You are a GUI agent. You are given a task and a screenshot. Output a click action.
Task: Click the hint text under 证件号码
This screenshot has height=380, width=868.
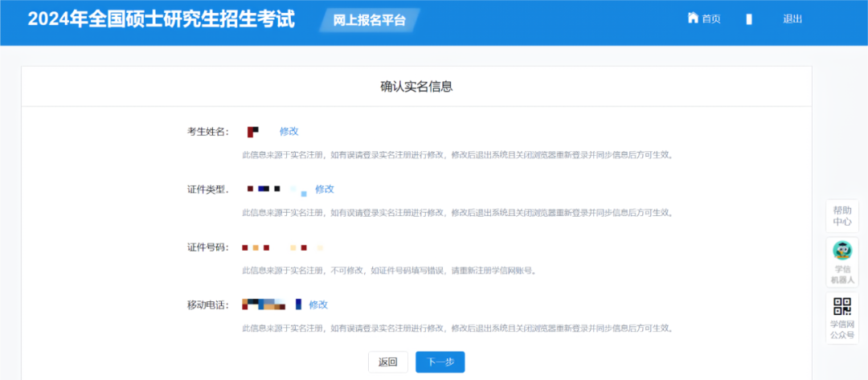click(x=389, y=271)
